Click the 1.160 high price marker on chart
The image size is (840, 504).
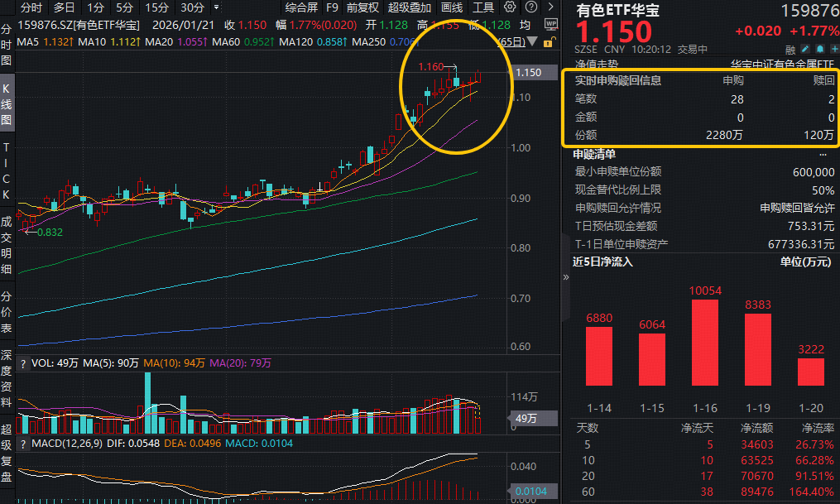coord(430,67)
